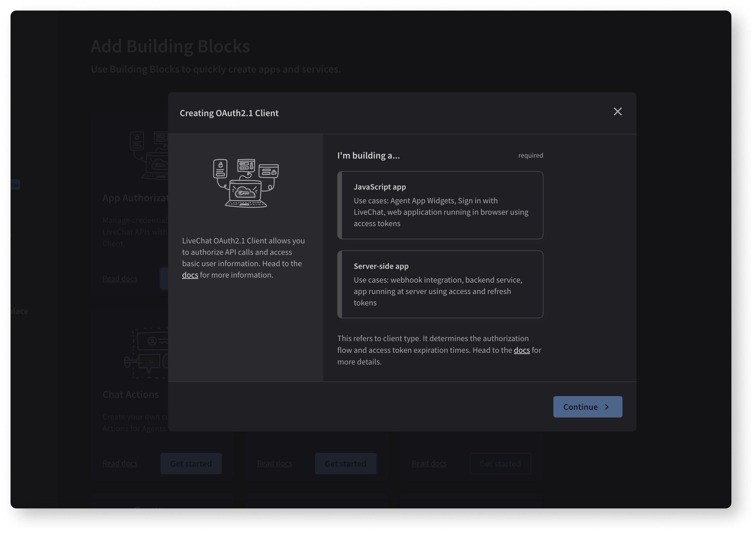Open the Creating OAuth2.1 Client header menu
The width and height of the screenshot is (756, 533).
click(229, 113)
